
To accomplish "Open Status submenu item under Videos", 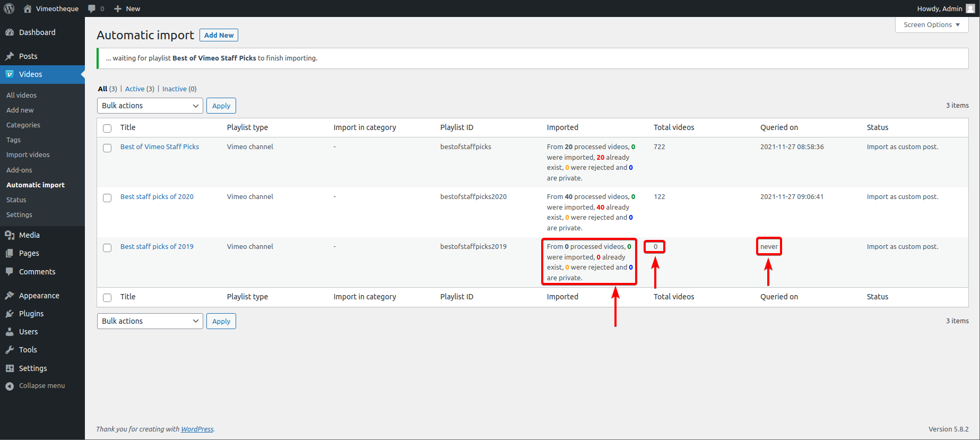I will pyautogui.click(x=16, y=200).
